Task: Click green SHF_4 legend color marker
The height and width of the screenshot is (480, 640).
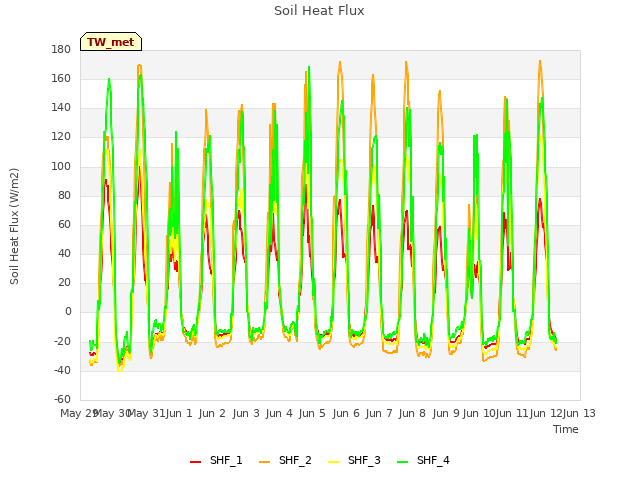Action: tap(402, 462)
